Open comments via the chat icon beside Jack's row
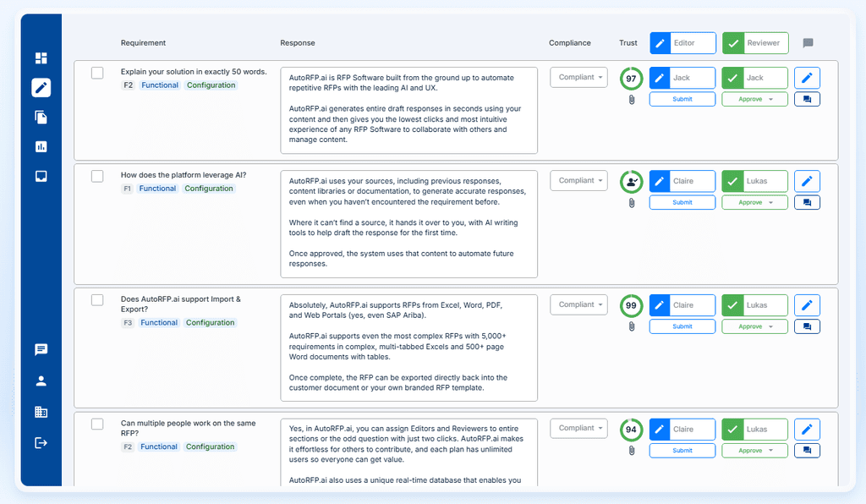 [806, 99]
